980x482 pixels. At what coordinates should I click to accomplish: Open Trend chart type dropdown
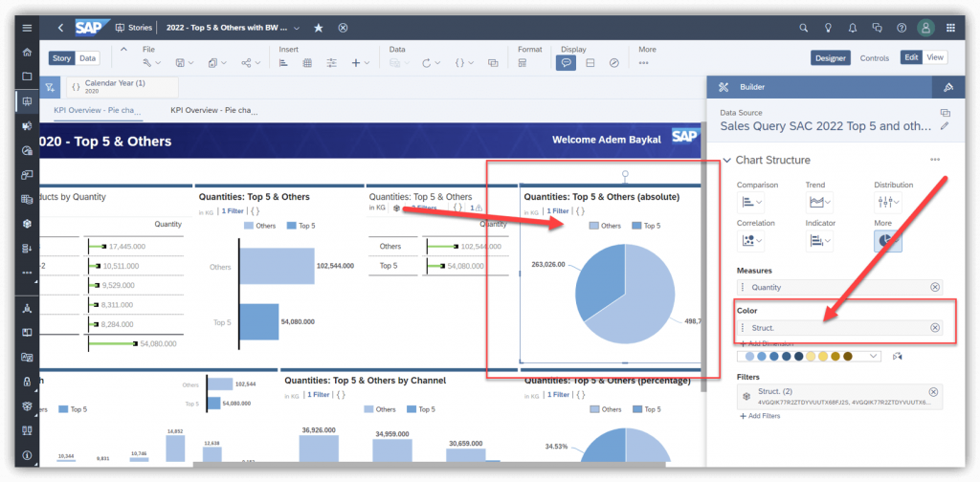[x=821, y=203]
